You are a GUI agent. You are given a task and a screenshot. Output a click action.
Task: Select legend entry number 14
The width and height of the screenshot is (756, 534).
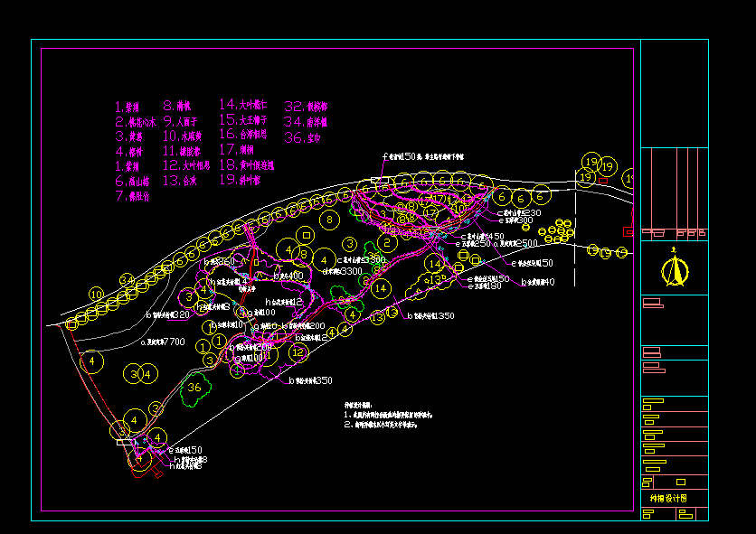coord(243,105)
